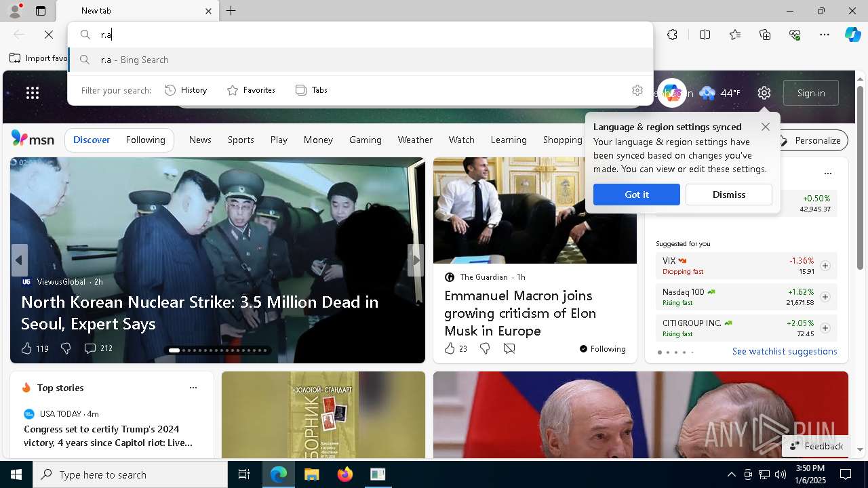Image resolution: width=868 pixels, height=488 pixels.
Task: Select the 'r.a - Bing Search' suggestion
Action: click(361, 60)
